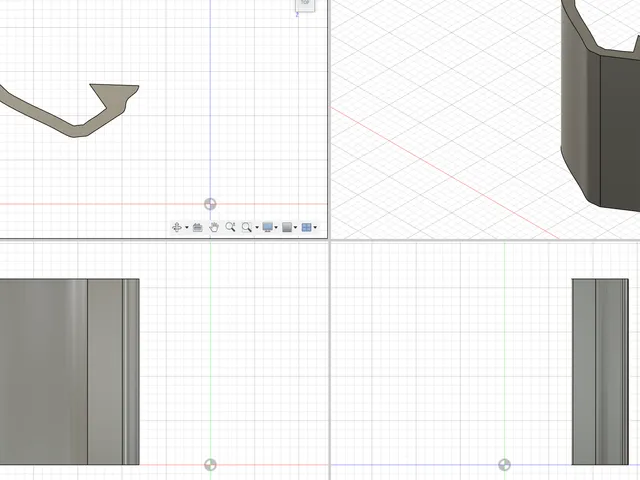Viewport: 640px width, 480px height.
Task: Open Display Settings monitor icon
Action: (x=268, y=227)
